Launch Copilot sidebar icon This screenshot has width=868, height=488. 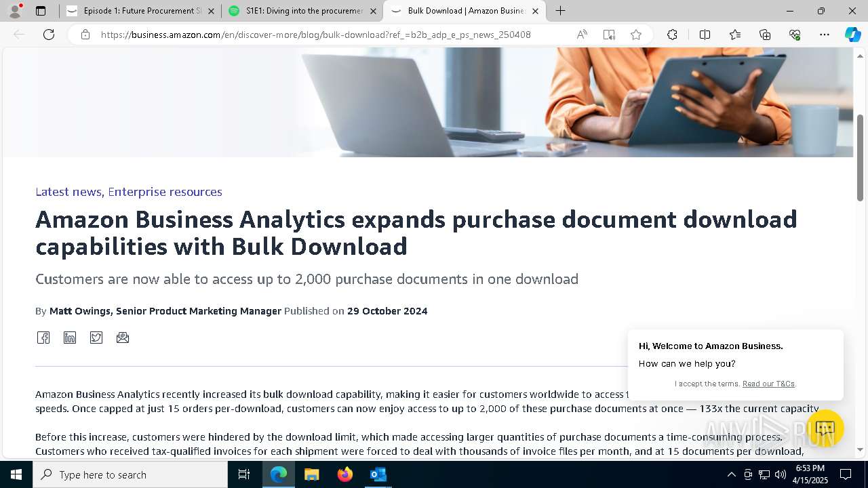[x=852, y=35]
